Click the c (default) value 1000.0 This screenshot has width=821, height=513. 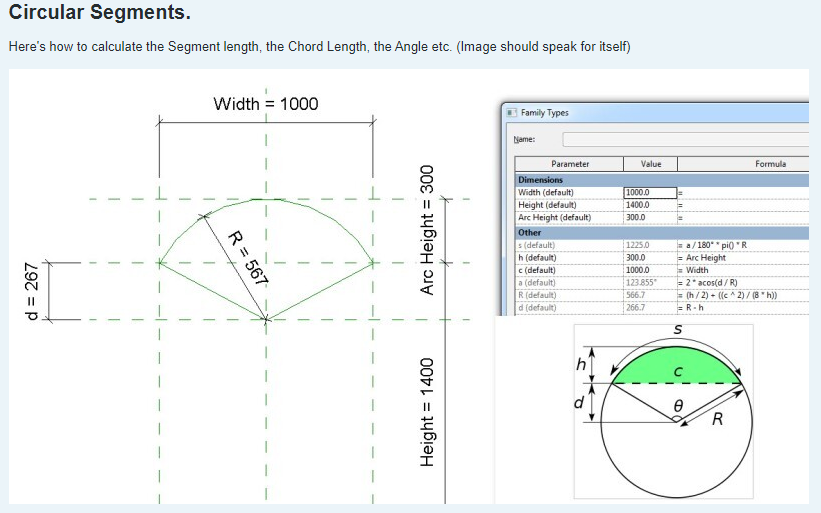637,270
